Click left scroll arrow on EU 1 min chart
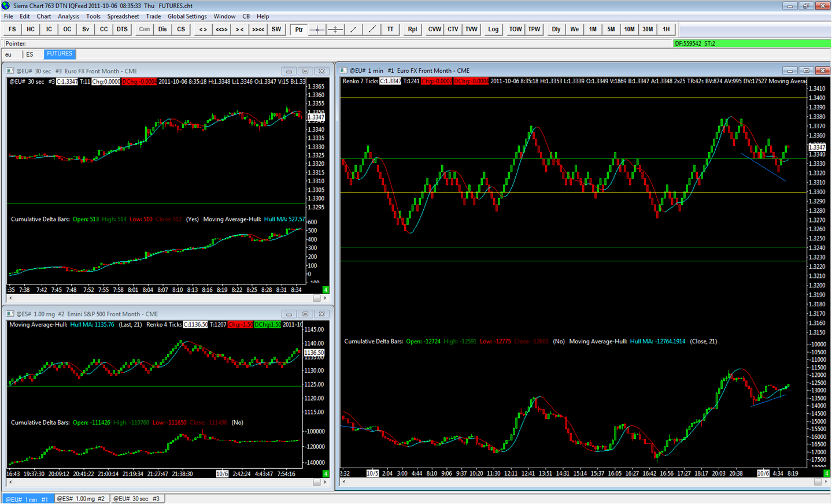 click(x=343, y=481)
